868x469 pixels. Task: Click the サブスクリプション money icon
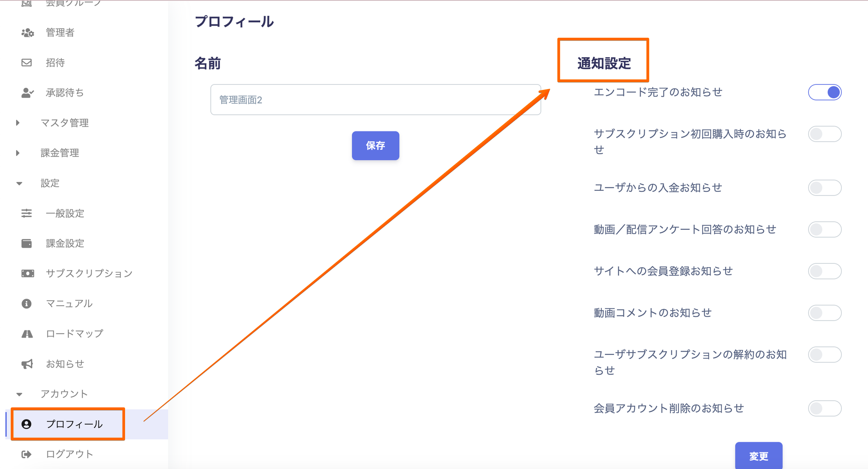(x=28, y=274)
